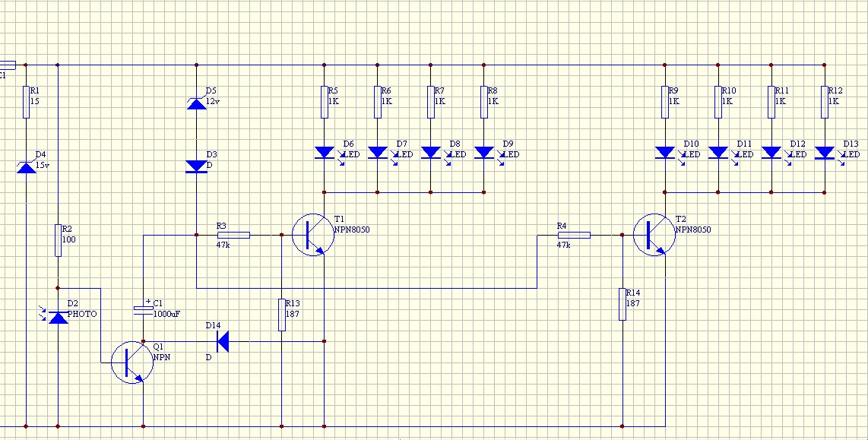Click the R13 187 resistor
This screenshot has height=440, width=868.
coord(282,315)
